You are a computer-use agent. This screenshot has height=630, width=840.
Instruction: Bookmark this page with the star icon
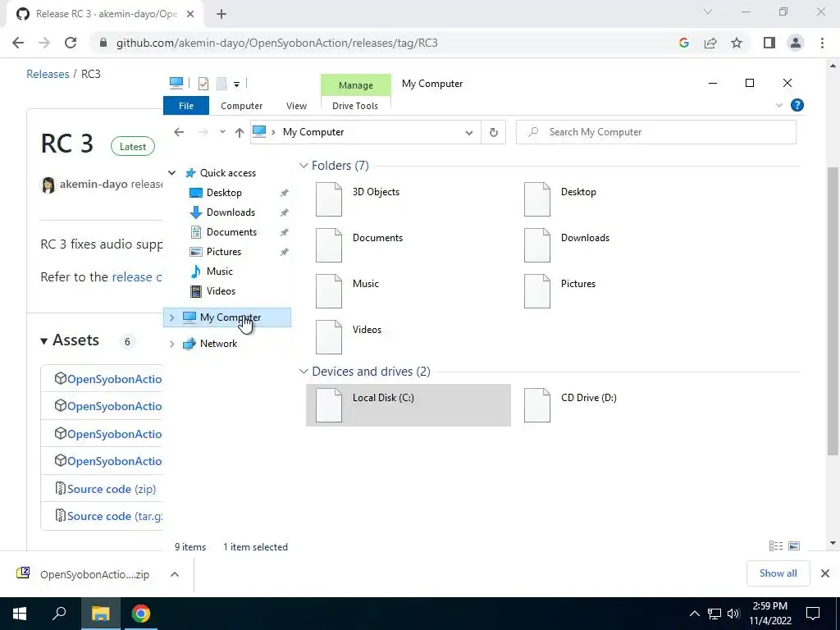(737, 43)
